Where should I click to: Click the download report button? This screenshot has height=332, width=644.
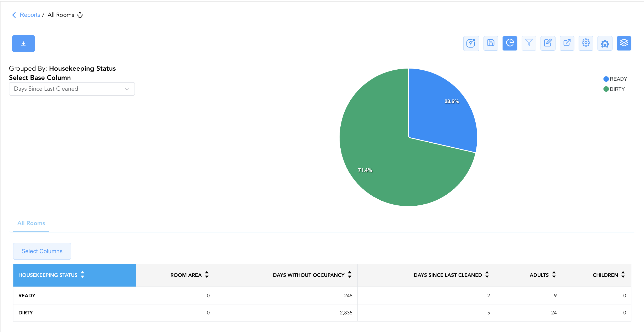[x=23, y=44]
